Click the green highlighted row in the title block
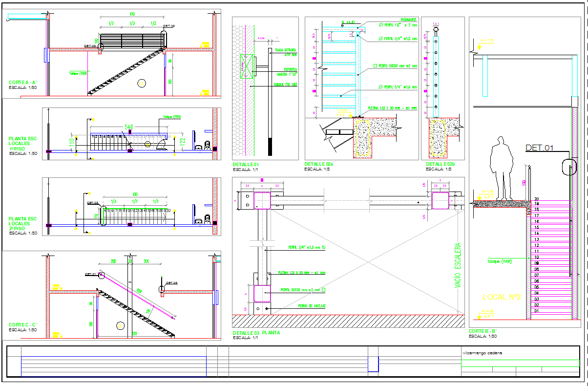This screenshot has height=386, width=588. (520, 363)
